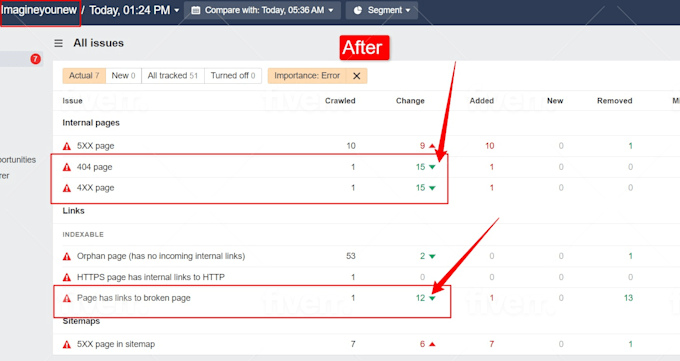Sort by the Issue column header

click(72, 101)
